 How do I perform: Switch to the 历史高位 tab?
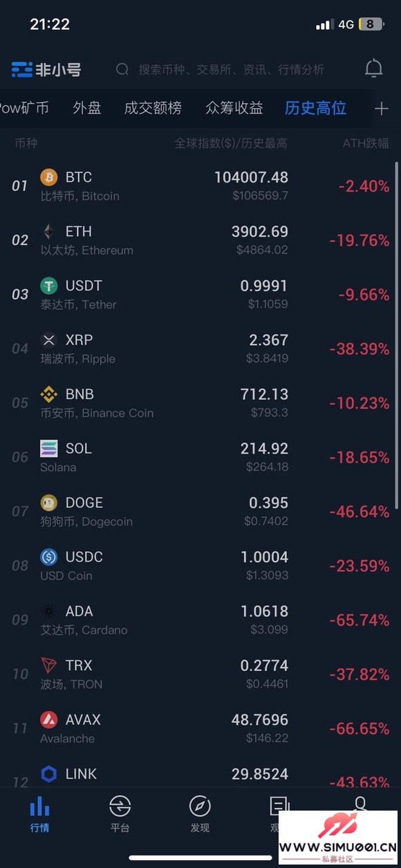(x=315, y=108)
